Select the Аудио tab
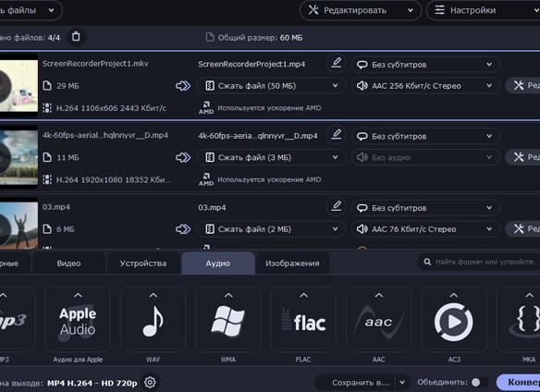The height and width of the screenshot is (392, 540). point(218,263)
